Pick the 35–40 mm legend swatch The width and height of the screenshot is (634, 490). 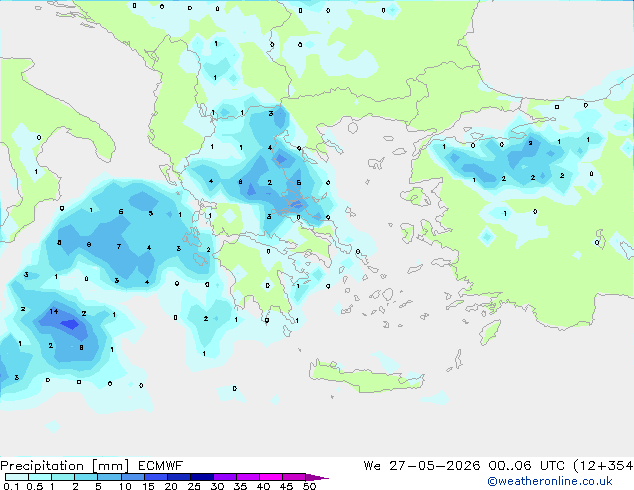point(248,477)
